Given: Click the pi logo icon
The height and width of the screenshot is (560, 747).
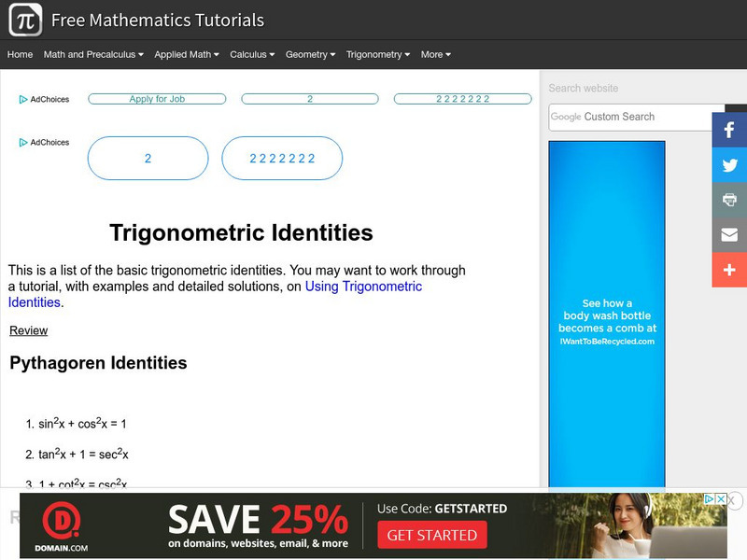Looking at the screenshot, I should point(25,20).
